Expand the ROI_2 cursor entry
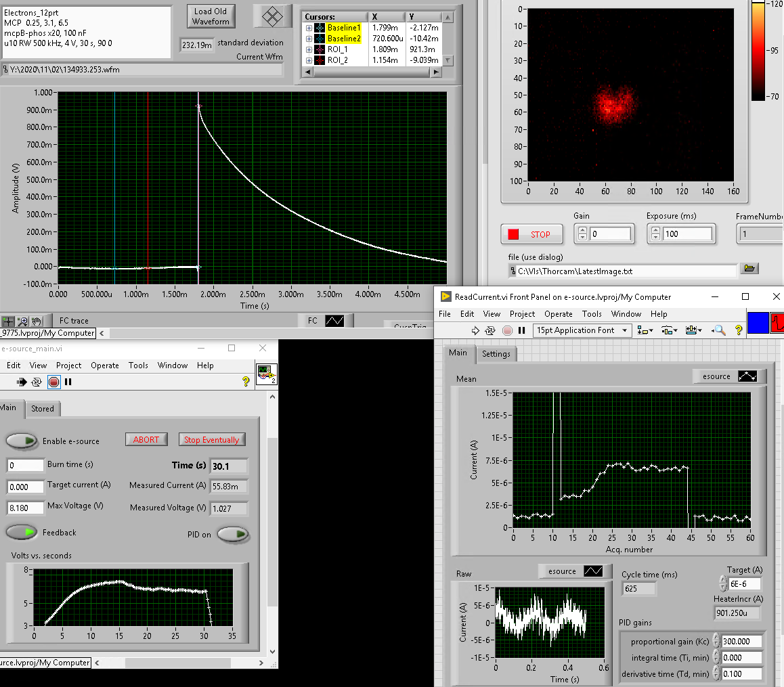The height and width of the screenshot is (687, 784). point(309,60)
